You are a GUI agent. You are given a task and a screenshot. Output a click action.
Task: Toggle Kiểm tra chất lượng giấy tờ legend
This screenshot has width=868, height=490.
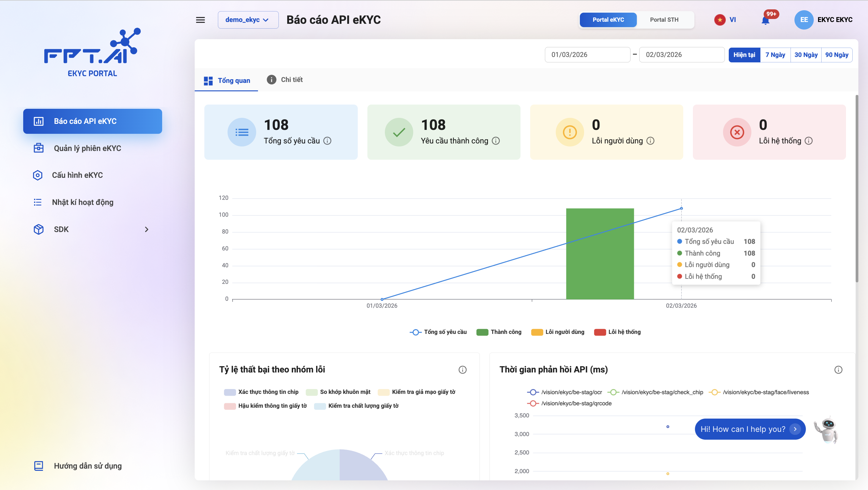click(x=356, y=406)
